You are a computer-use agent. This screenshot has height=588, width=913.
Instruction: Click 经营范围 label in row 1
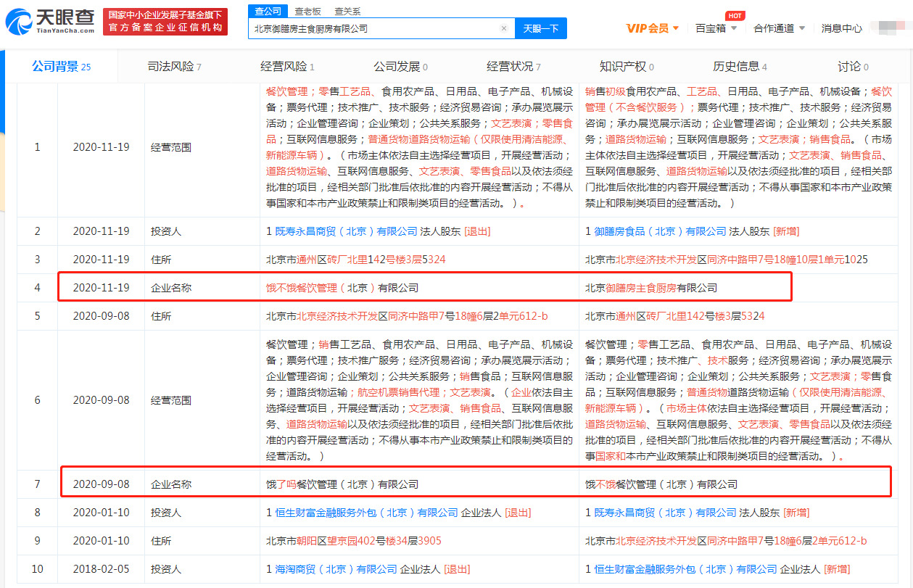171,147
